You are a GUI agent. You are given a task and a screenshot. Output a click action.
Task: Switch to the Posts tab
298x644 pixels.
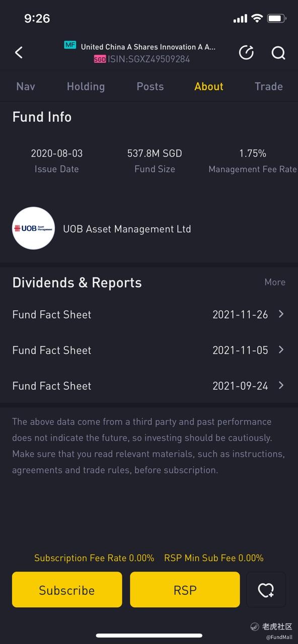(x=150, y=87)
